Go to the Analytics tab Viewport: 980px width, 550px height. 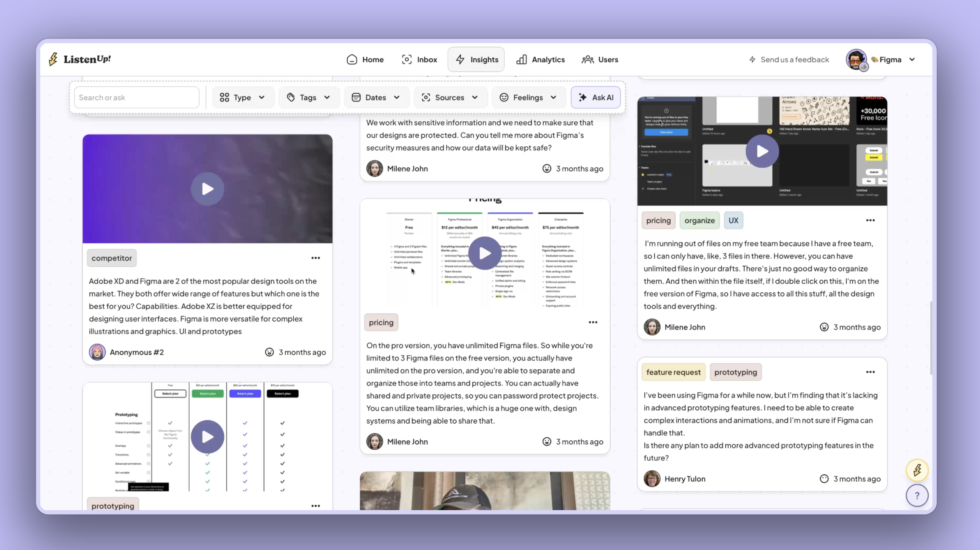541,60
